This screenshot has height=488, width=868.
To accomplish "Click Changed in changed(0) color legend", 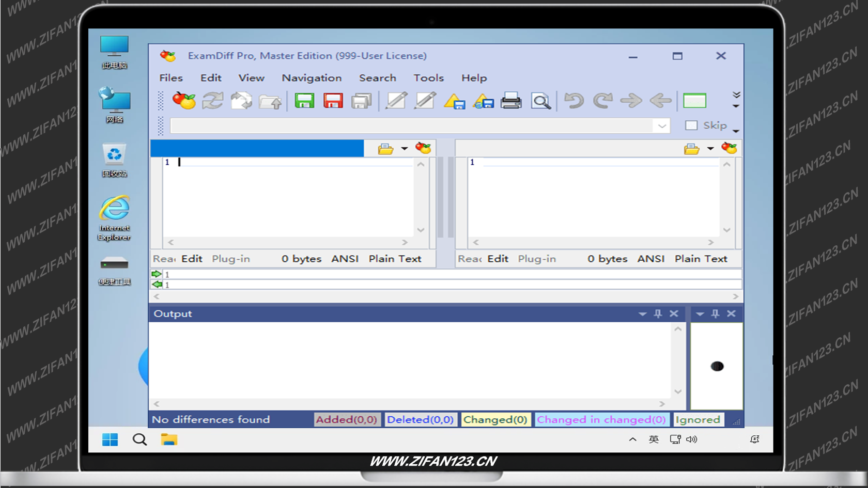I will pos(601,419).
